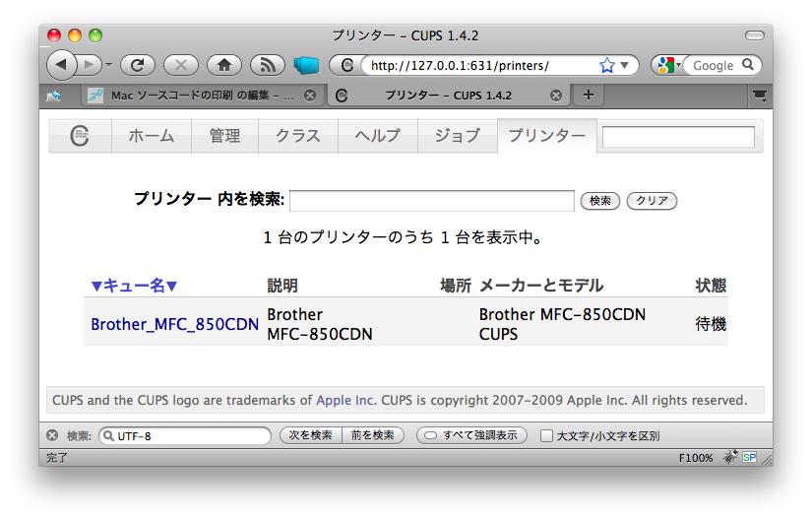Reload the current CUPS page

coord(138,65)
